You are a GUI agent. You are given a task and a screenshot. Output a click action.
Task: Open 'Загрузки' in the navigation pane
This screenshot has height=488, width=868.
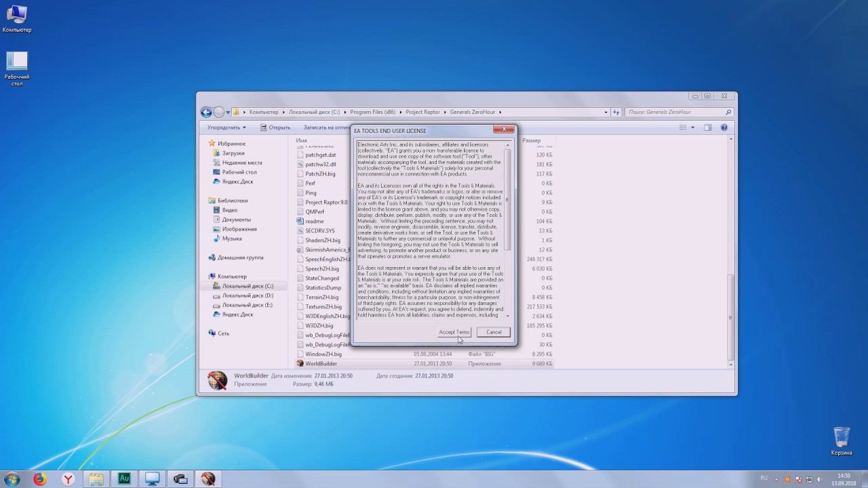click(x=233, y=153)
